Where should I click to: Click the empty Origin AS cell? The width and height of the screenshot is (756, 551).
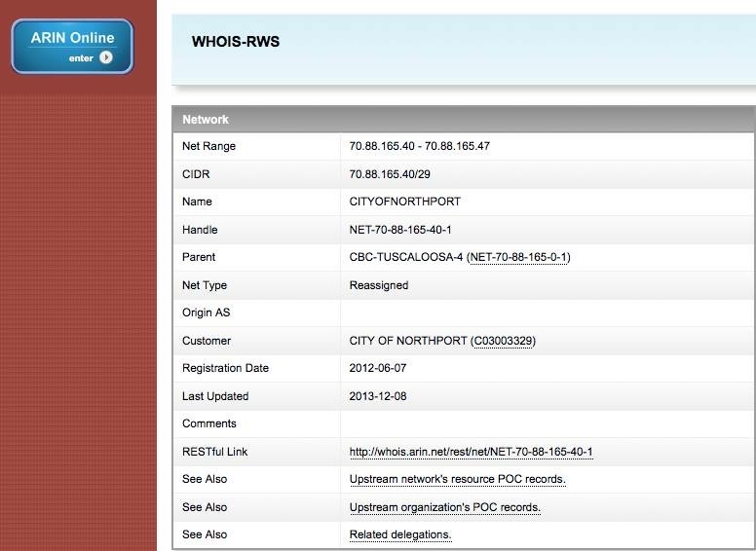click(x=546, y=313)
